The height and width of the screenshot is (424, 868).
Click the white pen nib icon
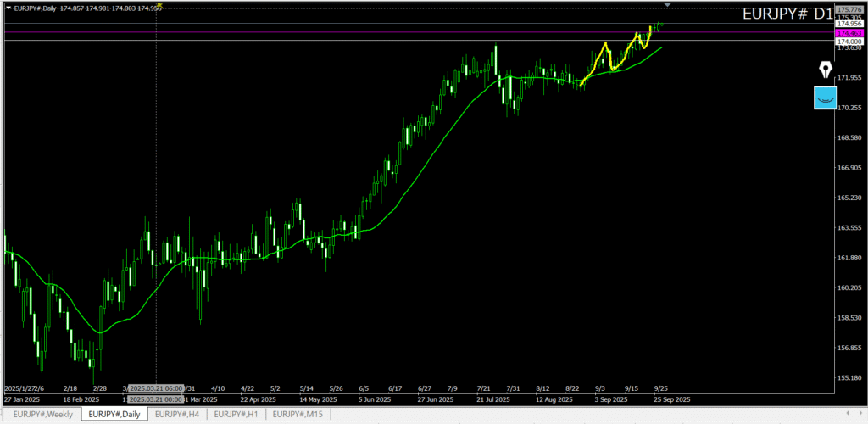[825, 70]
